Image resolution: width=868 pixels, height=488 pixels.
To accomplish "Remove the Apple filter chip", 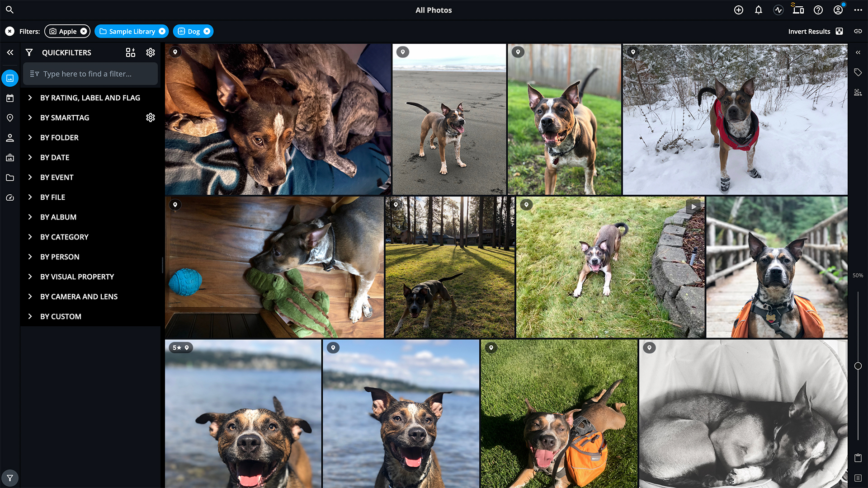I will 84,31.
